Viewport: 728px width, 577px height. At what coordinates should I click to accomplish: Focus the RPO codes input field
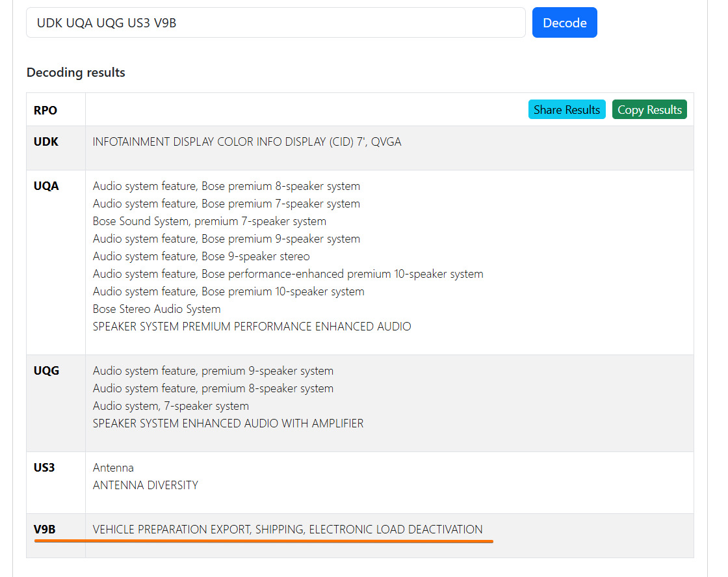coord(276,22)
